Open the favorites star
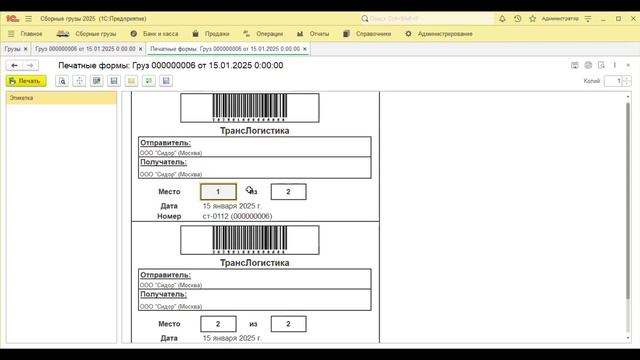The height and width of the screenshot is (360, 640). point(533,19)
